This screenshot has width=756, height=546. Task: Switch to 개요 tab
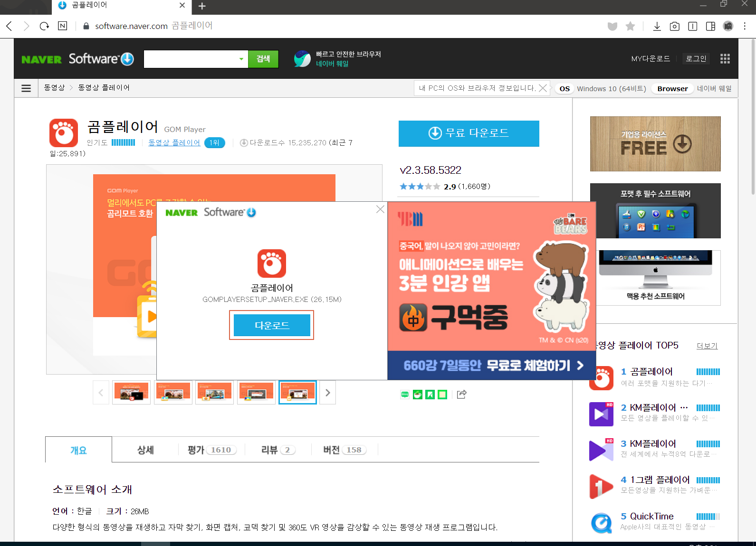tap(78, 450)
